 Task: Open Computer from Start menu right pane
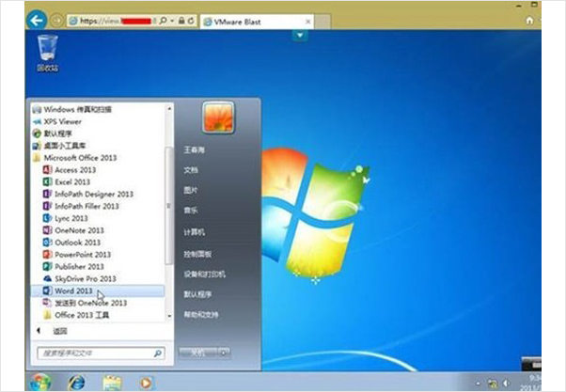pyautogui.click(x=195, y=232)
